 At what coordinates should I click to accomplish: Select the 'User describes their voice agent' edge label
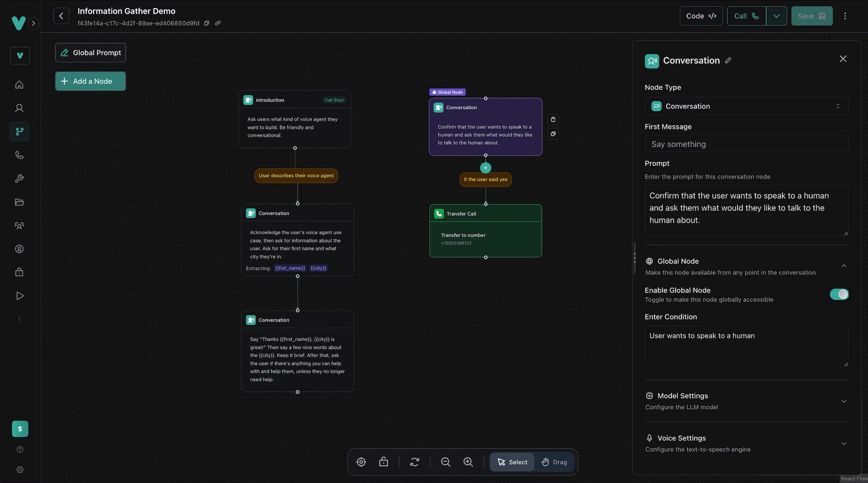(x=296, y=176)
